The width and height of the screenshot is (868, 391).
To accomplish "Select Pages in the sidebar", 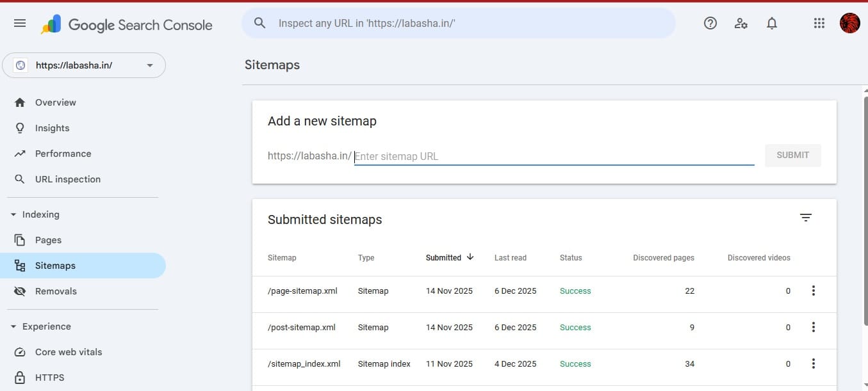I will coord(47,240).
